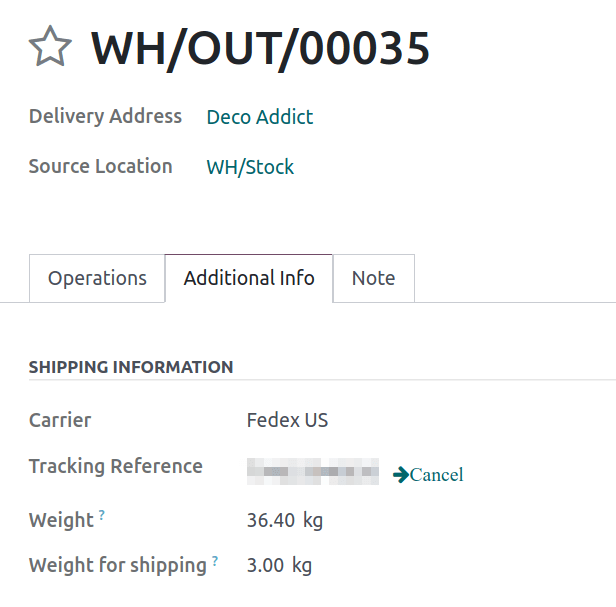Screen dimensions: 616x607
Task: Click the 36.40 weight value
Action: (x=271, y=520)
